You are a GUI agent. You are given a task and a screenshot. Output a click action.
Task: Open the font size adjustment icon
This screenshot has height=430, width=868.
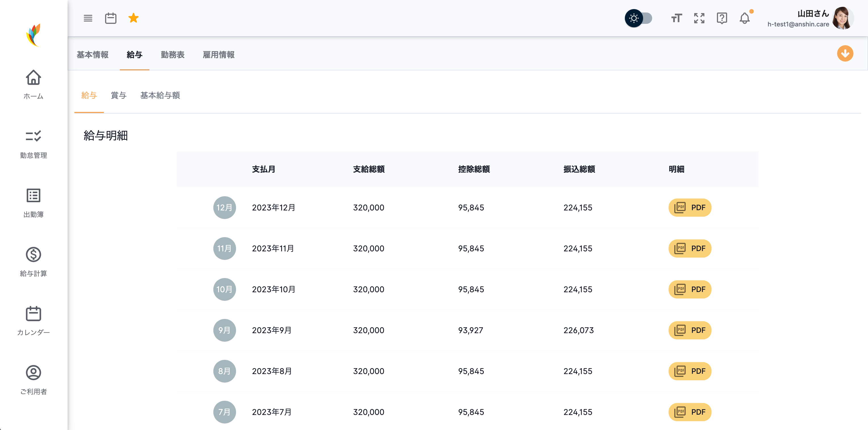pyautogui.click(x=676, y=18)
